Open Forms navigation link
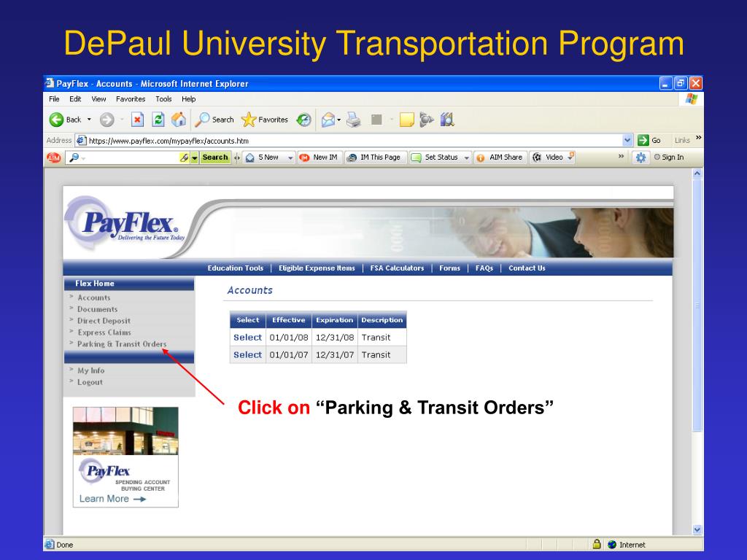 (x=449, y=268)
